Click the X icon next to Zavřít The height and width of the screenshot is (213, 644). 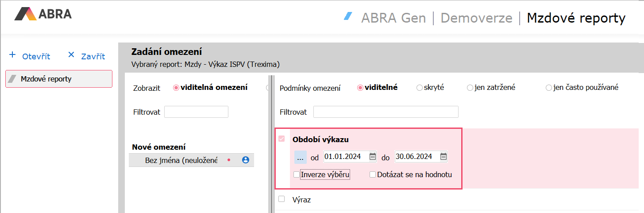tap(71, 55)
